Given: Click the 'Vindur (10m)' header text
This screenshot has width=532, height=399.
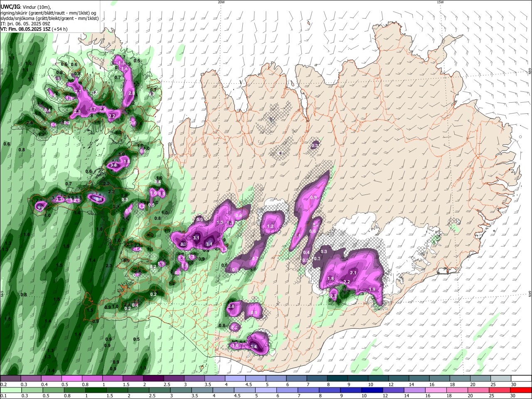Looking at the screenshot, I should 36,7.
